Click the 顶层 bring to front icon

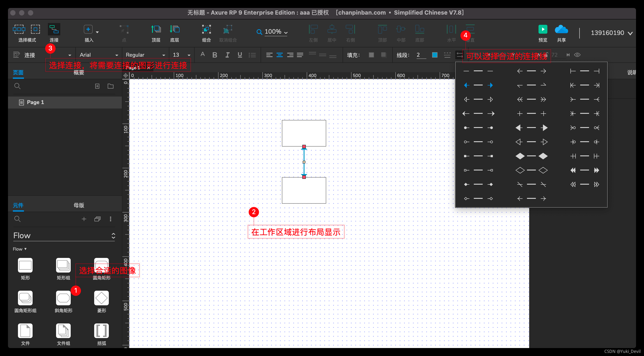(156, 29)
